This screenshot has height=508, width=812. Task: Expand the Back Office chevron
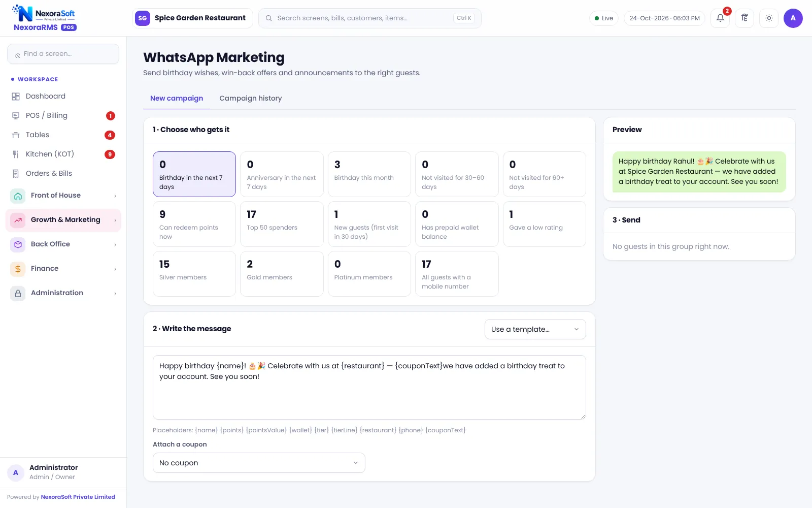(x=115, y=245)
